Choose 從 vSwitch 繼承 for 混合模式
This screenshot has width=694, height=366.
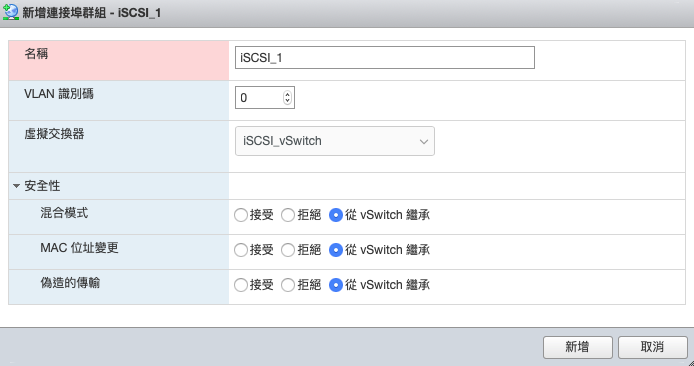[335, 216]
